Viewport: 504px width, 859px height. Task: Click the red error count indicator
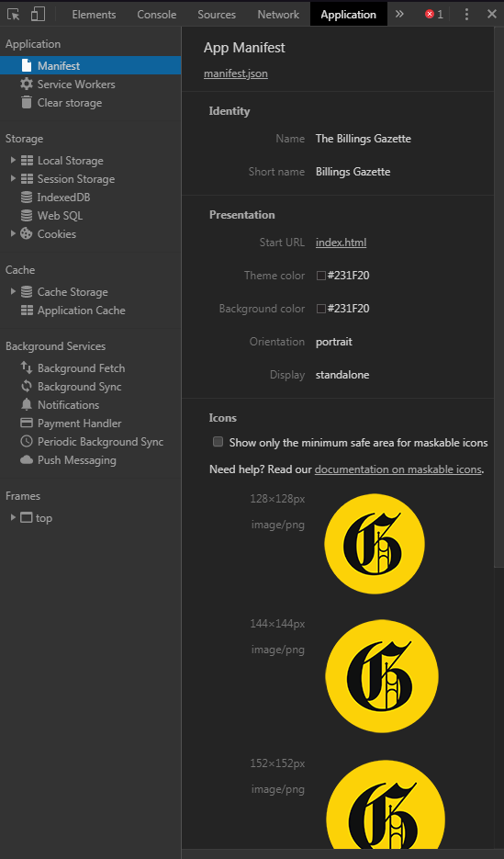[x=434, y=15]
